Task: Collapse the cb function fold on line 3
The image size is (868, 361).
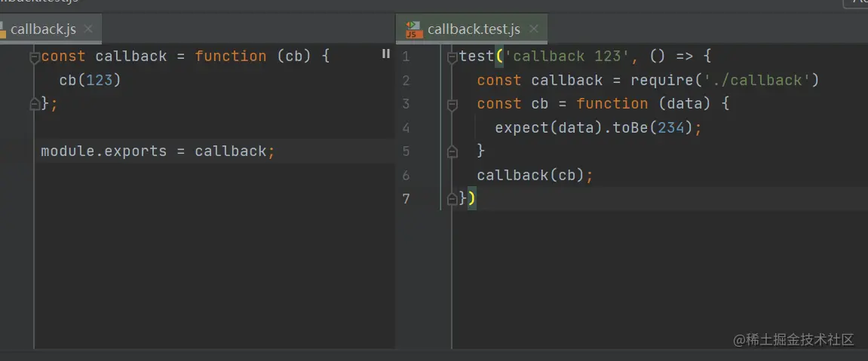Action: coord(452,104)
